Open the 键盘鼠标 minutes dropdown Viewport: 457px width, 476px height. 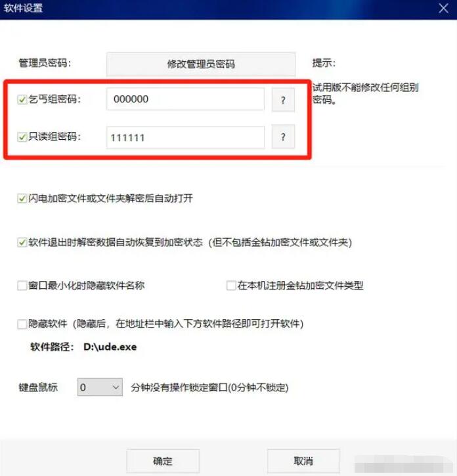pos(100,387)
